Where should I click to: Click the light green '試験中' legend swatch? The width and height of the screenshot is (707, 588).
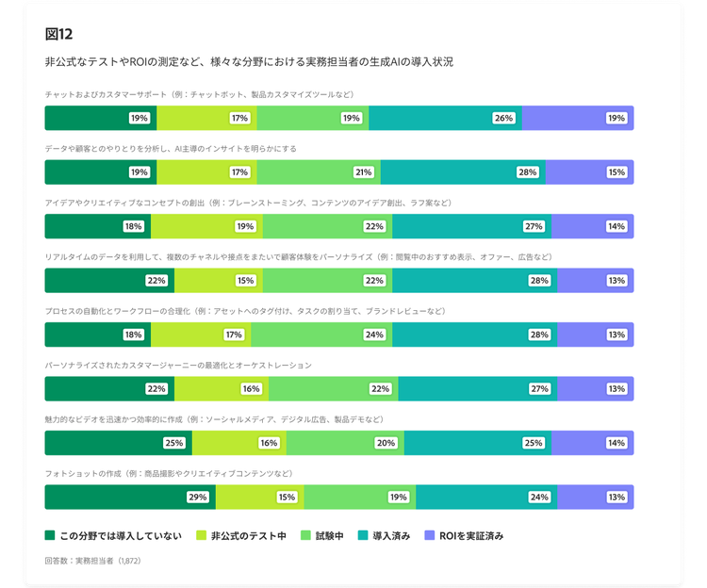(x=305, y=535)
